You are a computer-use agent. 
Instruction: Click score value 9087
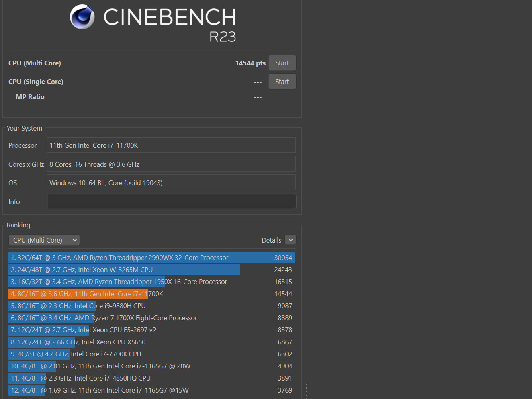[285, 306]
